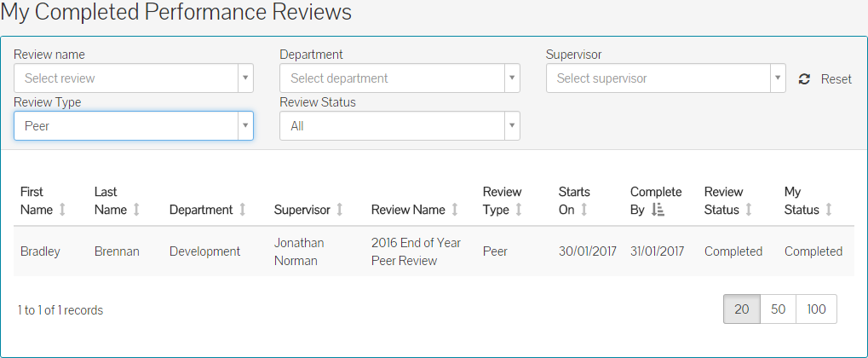The image size is (868, 358).
Task: Sort by Review Type arrow icon
Action: (519, 210)
